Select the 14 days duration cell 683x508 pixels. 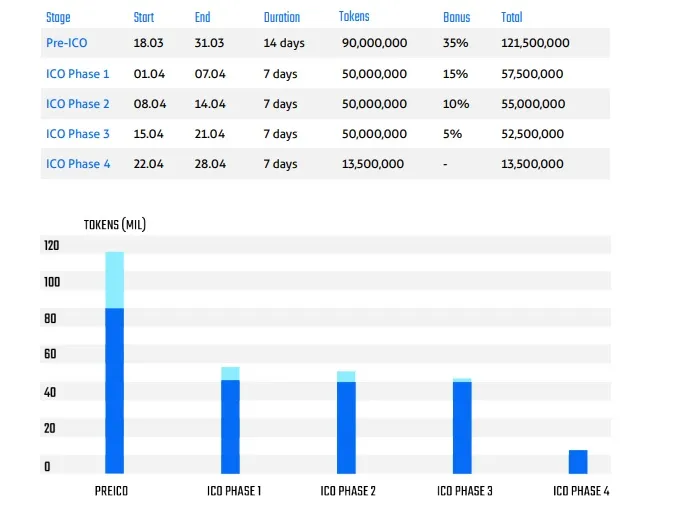click(284, 43)
